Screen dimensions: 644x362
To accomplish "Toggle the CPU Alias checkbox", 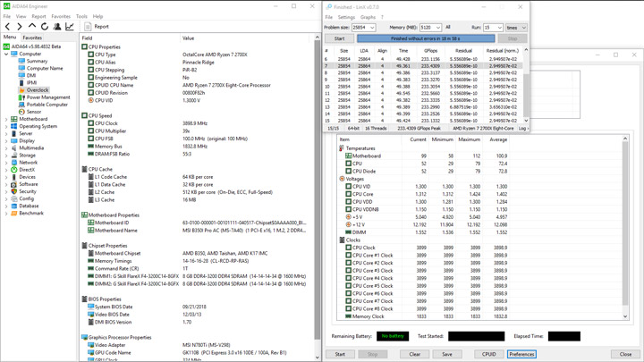I will click(90, 63).
